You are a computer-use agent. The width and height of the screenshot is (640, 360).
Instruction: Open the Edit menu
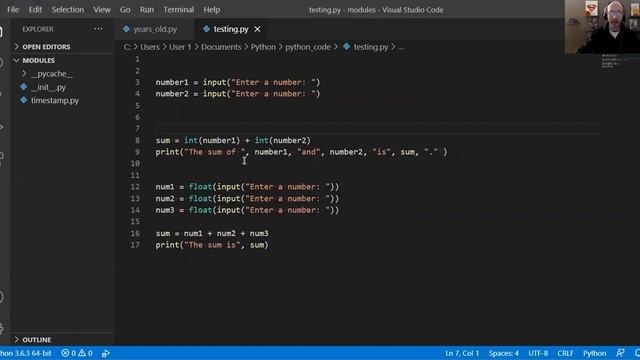[x=35, y=9]
